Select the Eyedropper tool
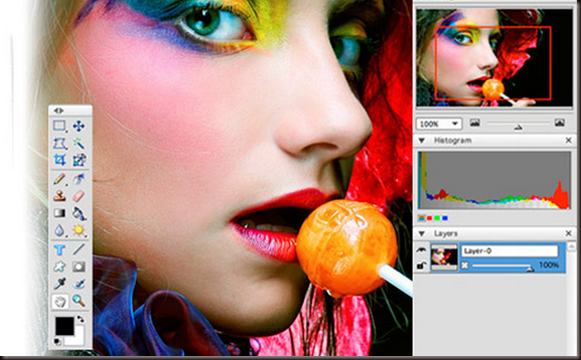This screenshot has width=581, height=360. point(59,284)
